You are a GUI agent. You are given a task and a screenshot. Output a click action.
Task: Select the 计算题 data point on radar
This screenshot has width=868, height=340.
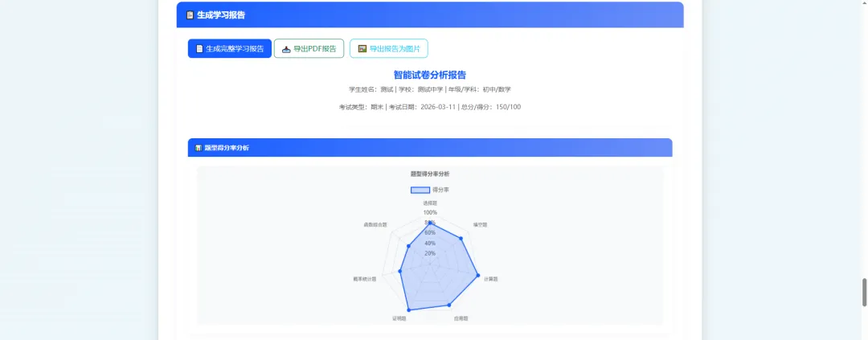[x=477, y=275]
